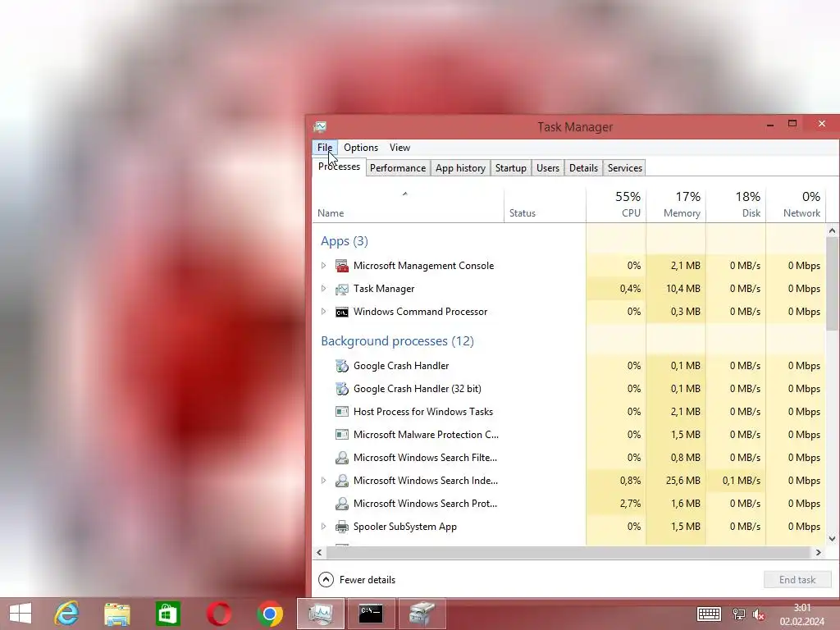Click the Apps (3) group header
The width and height of the screenshot is (840, 630).
point(345,241)
